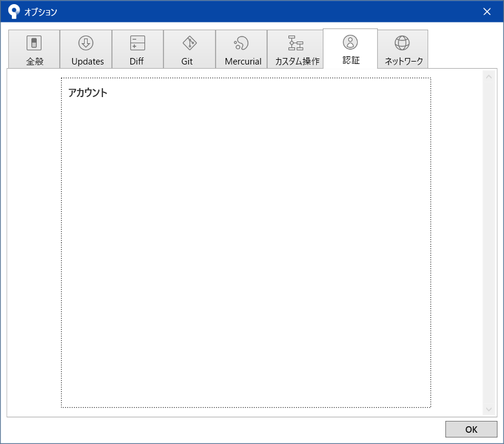Open the 全般 (General) tab
Image resolution: width=504 pixels, height=444 pixels.
tap(34, 49)
